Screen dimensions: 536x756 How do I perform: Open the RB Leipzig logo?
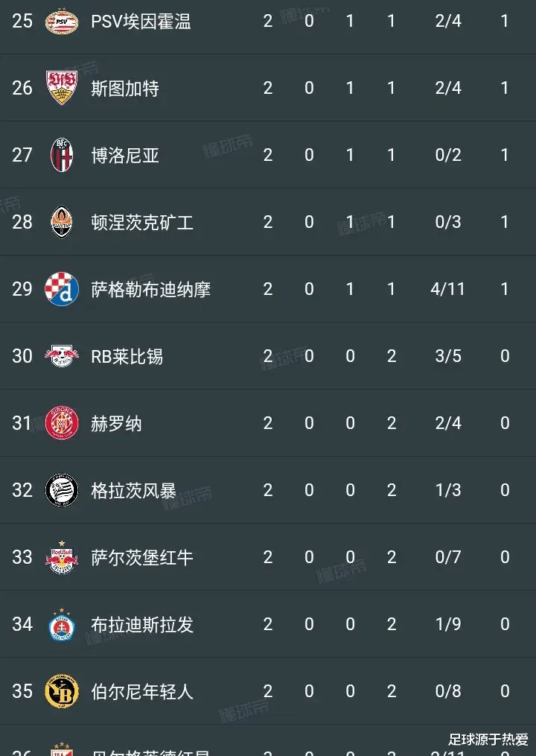coord(62,356)
